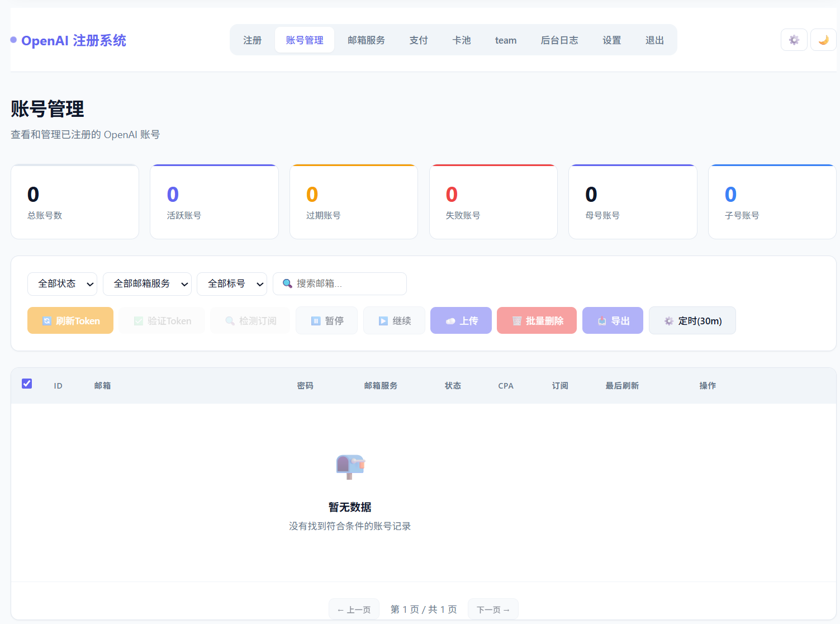Open the 全部邮箱服务 mail service dropdown

(x=147, y=283)
